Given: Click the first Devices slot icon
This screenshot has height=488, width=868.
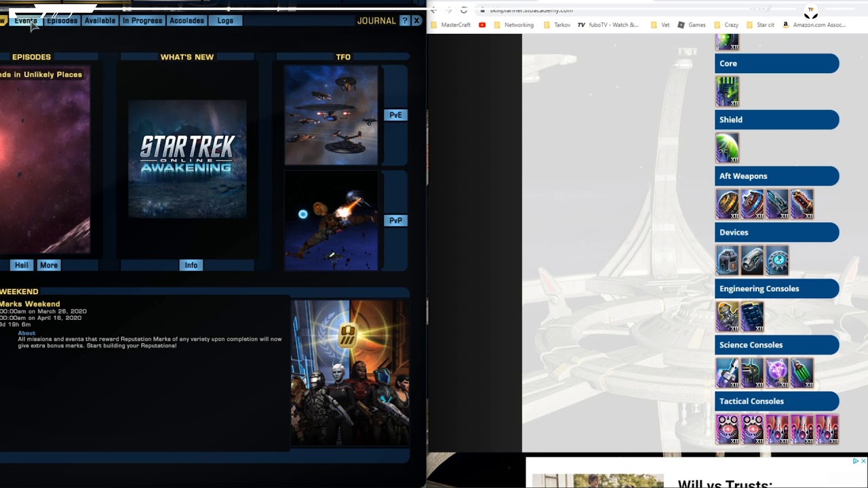Looking at the screenshot, I should click(728, 260).
